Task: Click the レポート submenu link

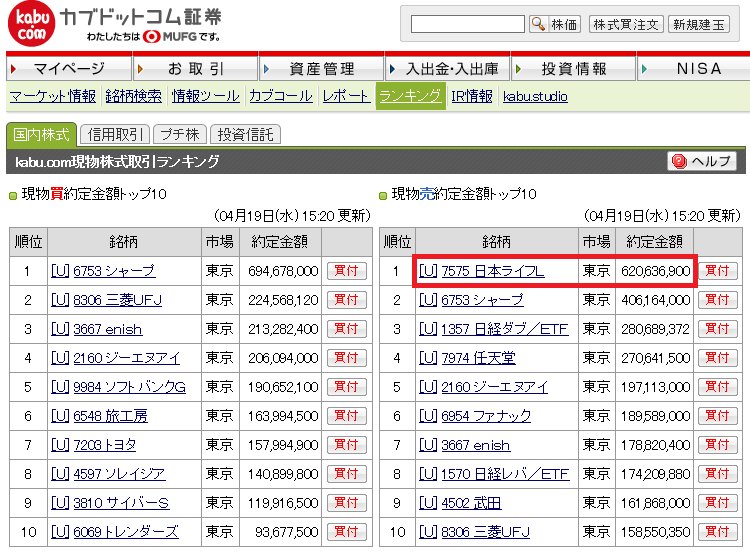Action: (x=346, y=96)
